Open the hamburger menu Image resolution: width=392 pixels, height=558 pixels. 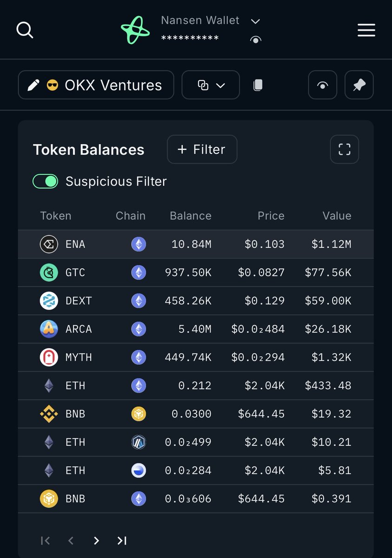coord(366,30)
